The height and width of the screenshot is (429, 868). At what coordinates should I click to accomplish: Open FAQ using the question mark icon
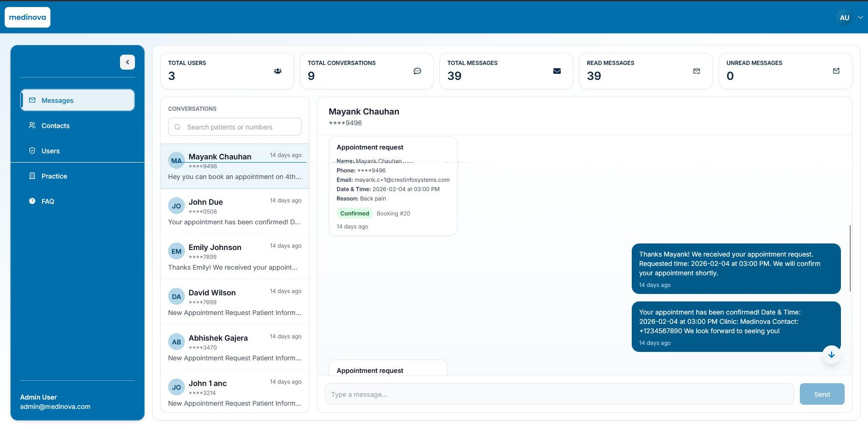point(32,201)
